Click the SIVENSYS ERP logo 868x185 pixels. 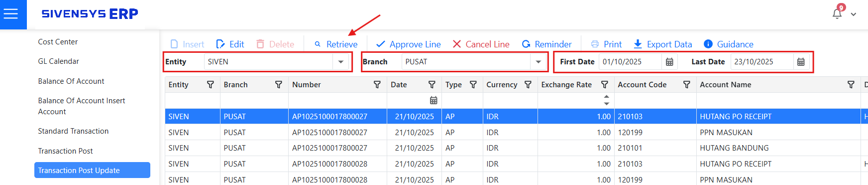[90, 14]
